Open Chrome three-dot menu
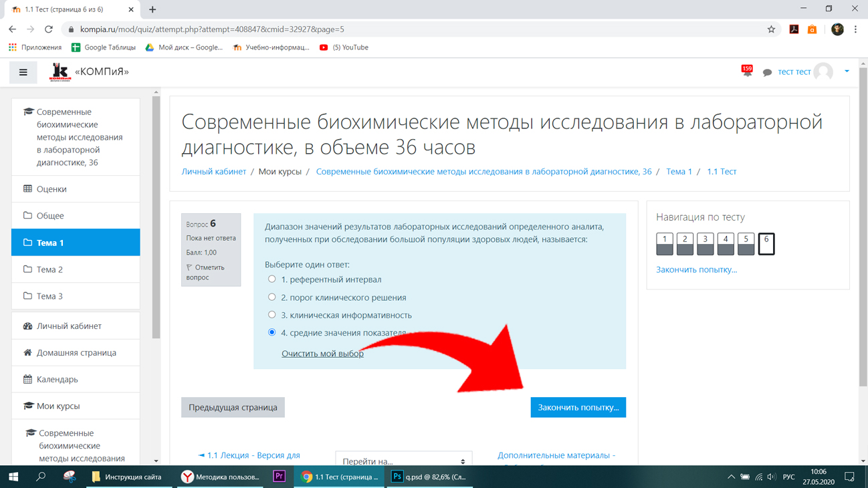Screen dimensions: 868x488 point(855,29)
